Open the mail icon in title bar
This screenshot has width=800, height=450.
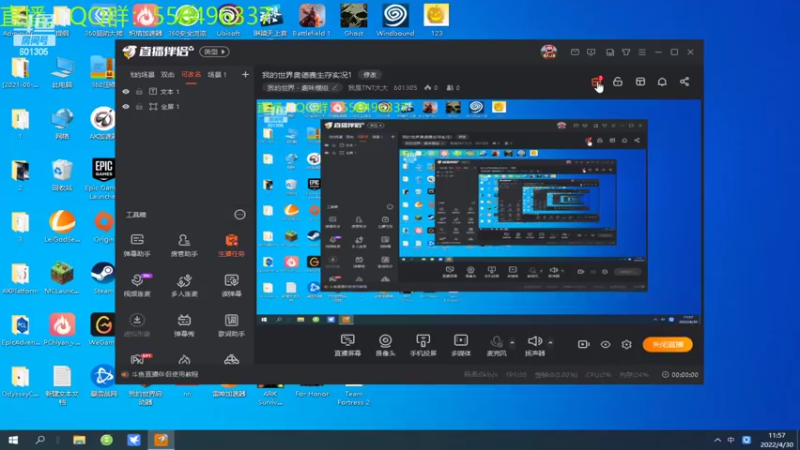coord(575,52)
